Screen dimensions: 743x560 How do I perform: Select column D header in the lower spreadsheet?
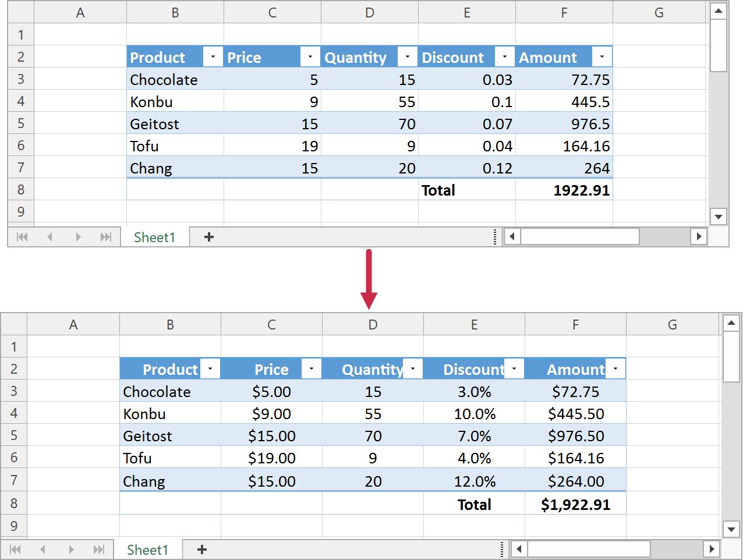(x=373, y=324)
